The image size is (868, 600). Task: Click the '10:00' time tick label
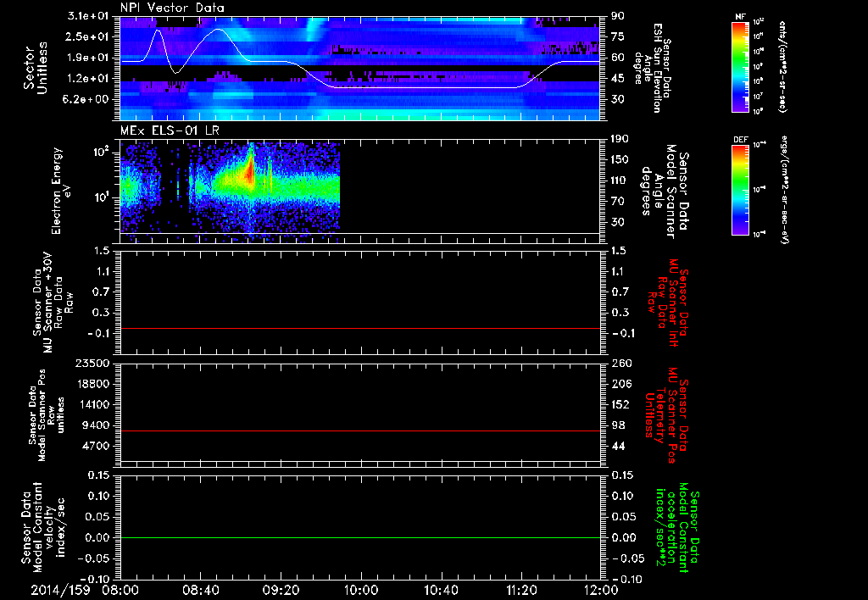(x=360, y=590)
